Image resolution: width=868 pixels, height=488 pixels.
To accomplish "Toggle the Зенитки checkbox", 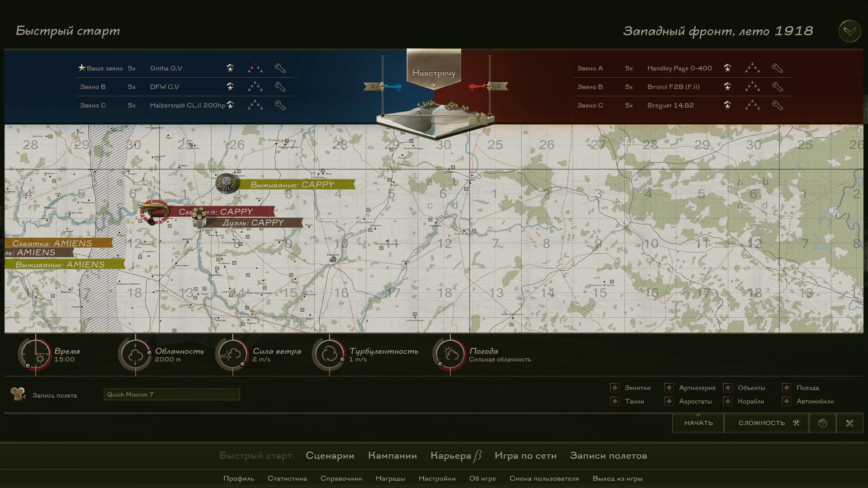I will point(614,388).
